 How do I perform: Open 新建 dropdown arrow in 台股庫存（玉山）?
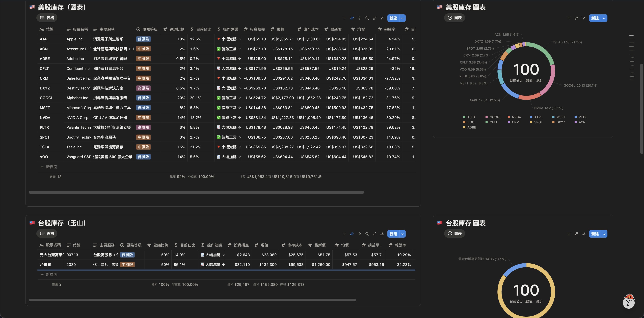point(402,234)
